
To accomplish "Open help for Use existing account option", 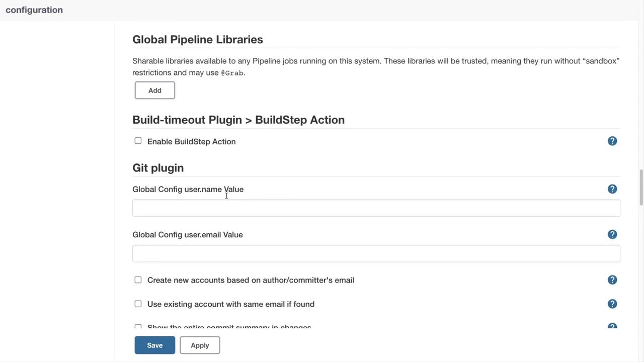I will tap(612, 304).
